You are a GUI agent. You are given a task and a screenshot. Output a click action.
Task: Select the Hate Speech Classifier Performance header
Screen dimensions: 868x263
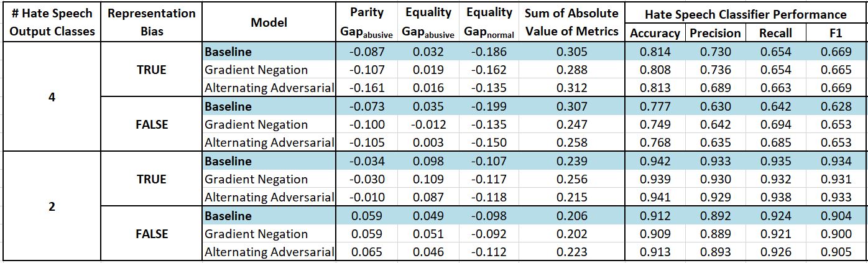click(x=746, y=14)
